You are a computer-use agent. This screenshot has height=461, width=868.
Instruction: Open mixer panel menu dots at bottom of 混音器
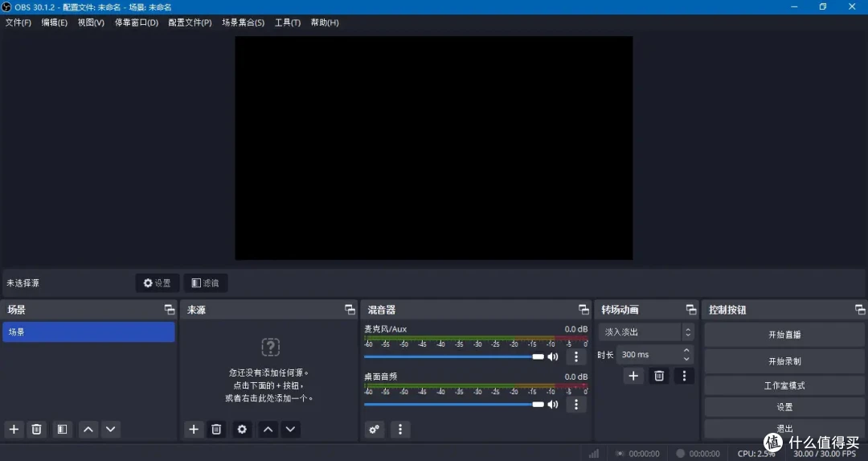pyautogui.click(x=400, y=430)
